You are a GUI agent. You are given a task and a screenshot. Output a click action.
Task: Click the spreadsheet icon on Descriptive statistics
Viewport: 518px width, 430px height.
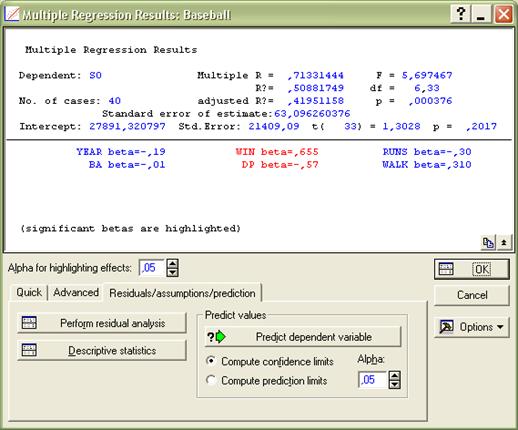point(29,350)
